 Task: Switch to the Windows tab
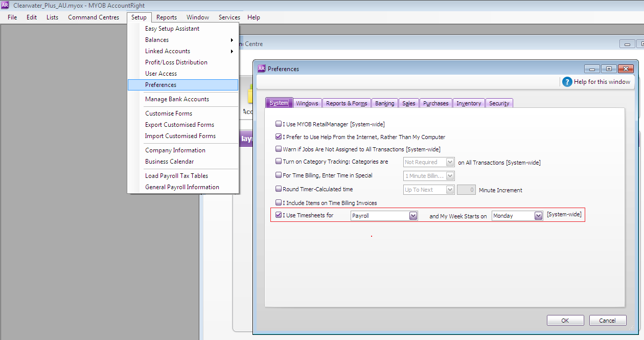point(307,103)
